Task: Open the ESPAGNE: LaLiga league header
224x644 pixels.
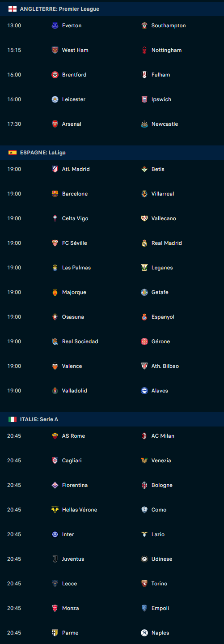Action: coord(112,153)
